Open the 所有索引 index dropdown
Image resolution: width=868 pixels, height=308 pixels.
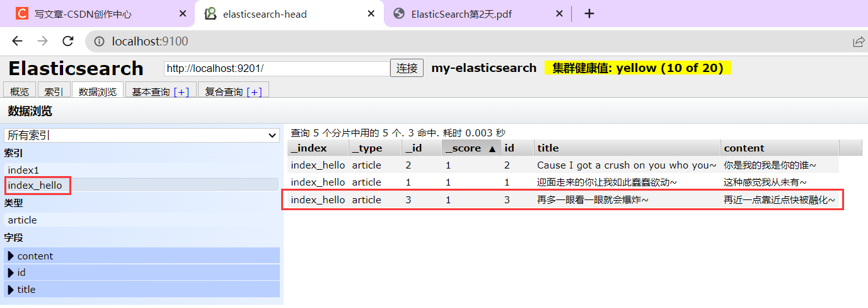tap(142, 135)
